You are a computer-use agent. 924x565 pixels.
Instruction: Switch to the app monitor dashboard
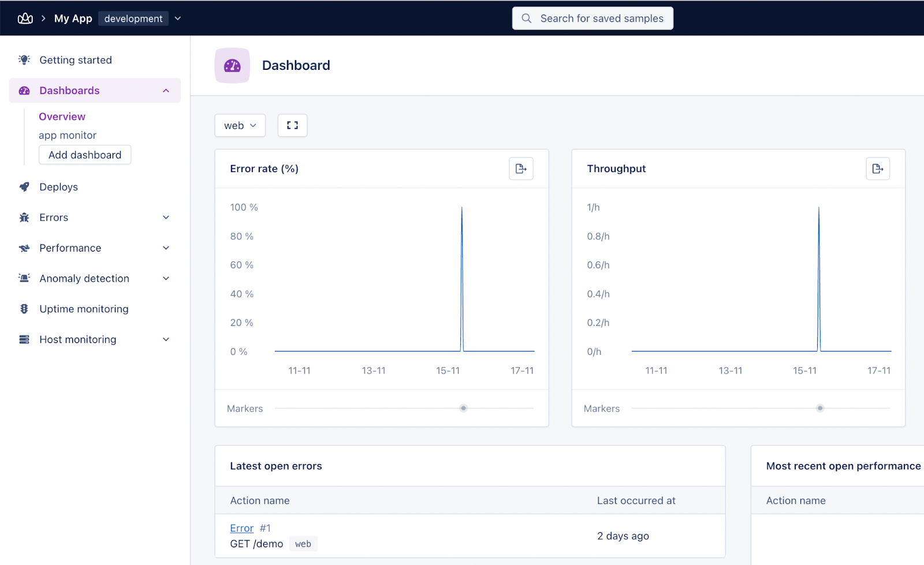68,135
